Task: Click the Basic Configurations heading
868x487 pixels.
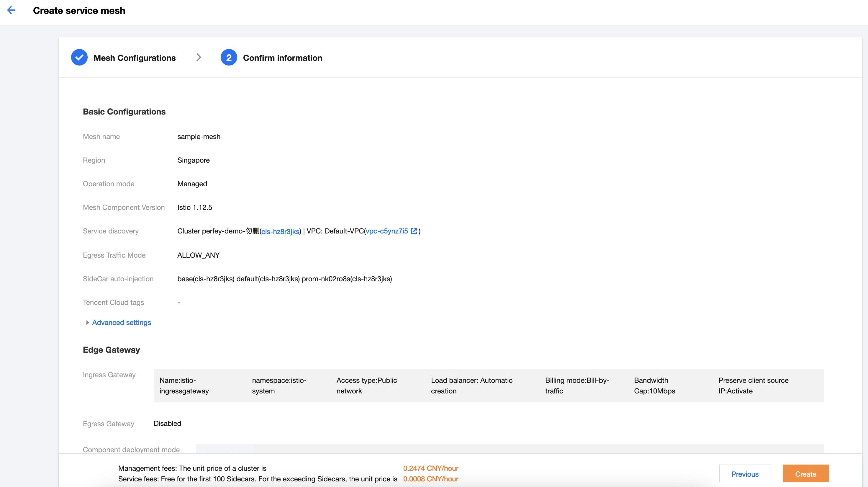Action: coord(124,112)
